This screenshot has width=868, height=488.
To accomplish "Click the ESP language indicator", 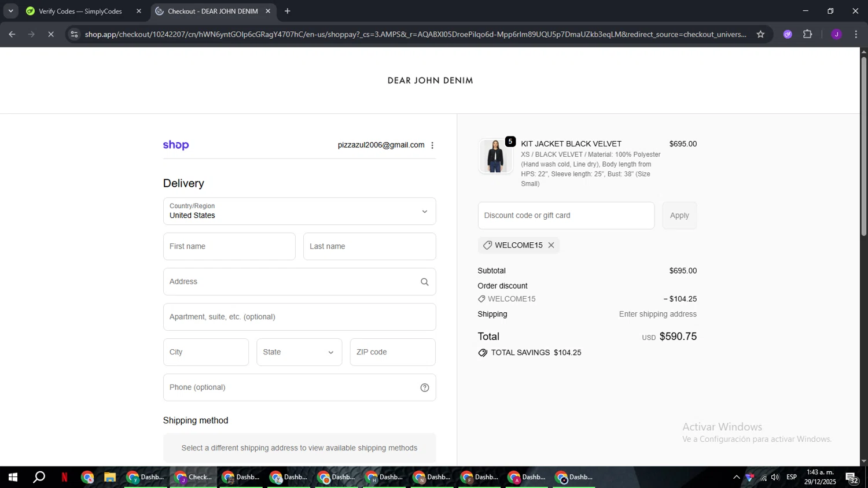I will (x=792, y=477).
